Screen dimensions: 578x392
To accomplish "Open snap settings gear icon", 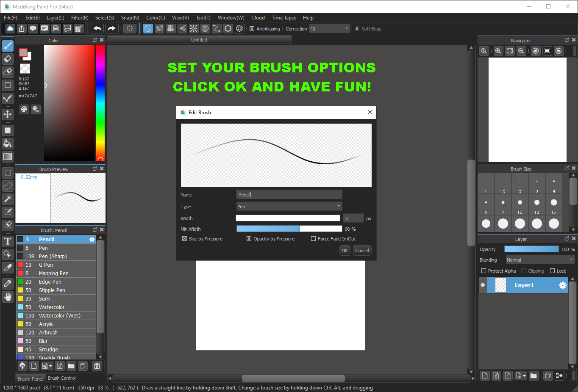I will (x=239, y=28).
